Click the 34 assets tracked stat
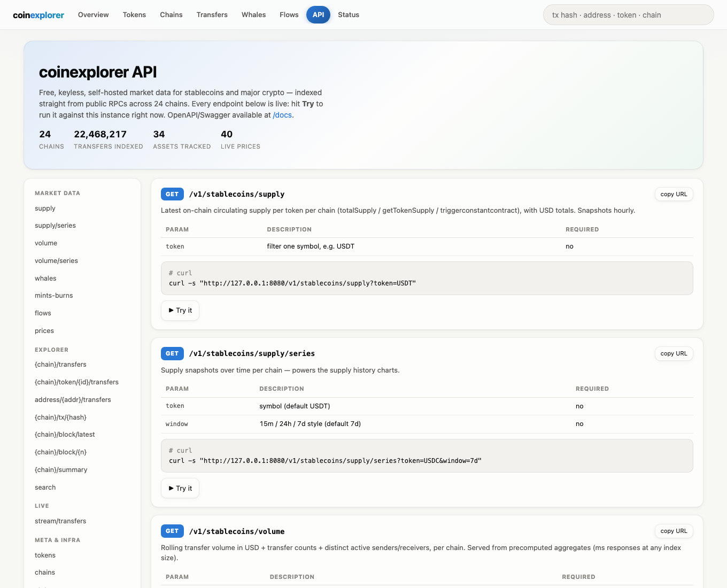 point(182,140)
